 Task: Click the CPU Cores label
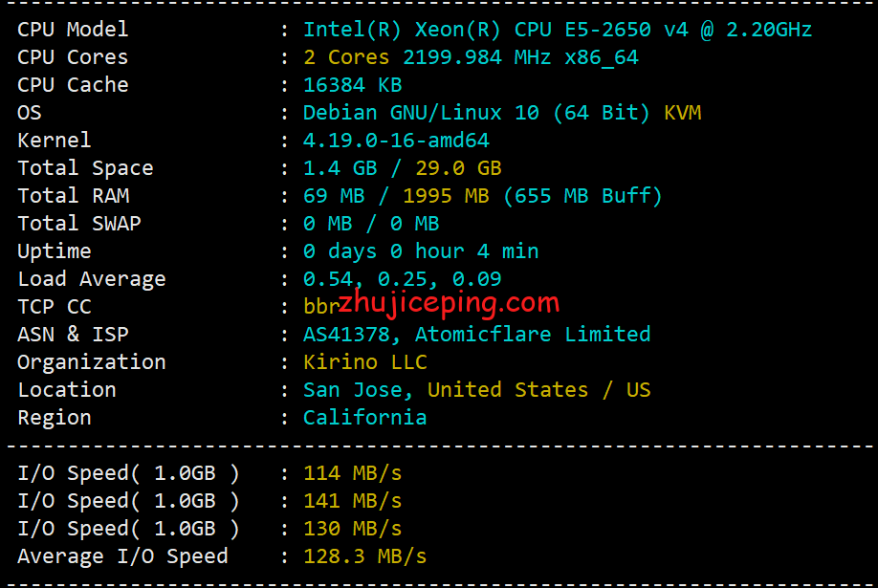pyautogui.click(x=73, y=57)
